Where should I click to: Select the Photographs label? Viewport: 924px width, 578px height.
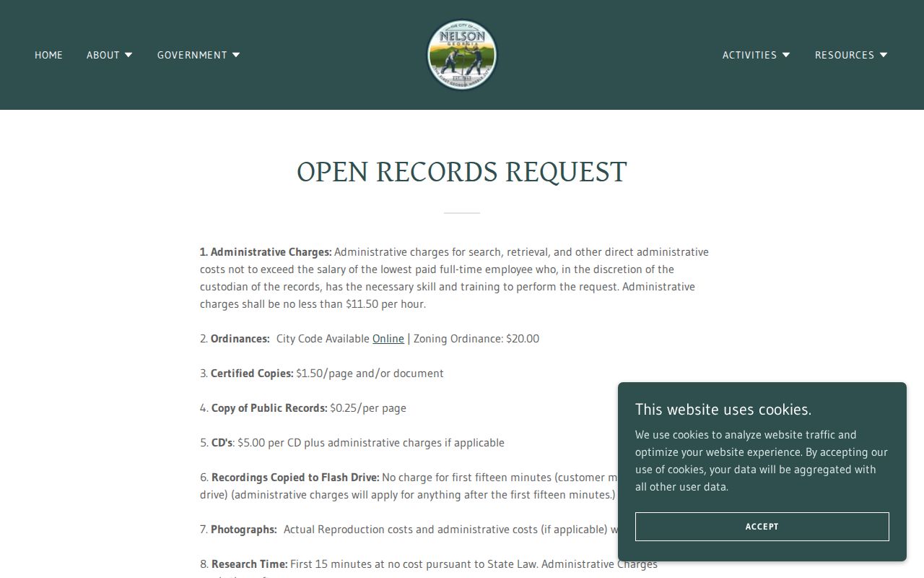tap(244, 530)
